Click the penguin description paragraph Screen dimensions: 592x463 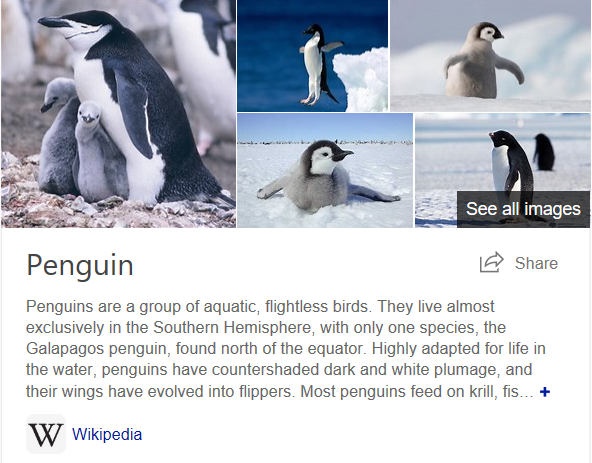tap(288, 349)
